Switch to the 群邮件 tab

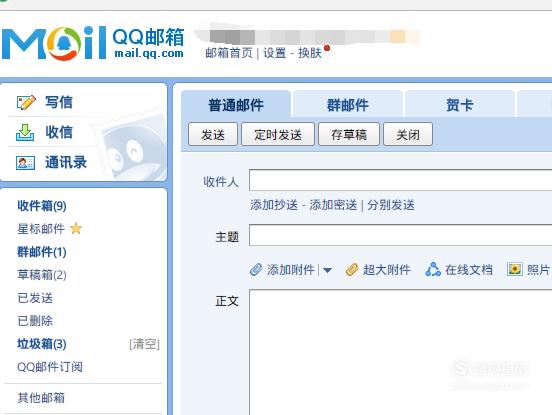(348, 105)
